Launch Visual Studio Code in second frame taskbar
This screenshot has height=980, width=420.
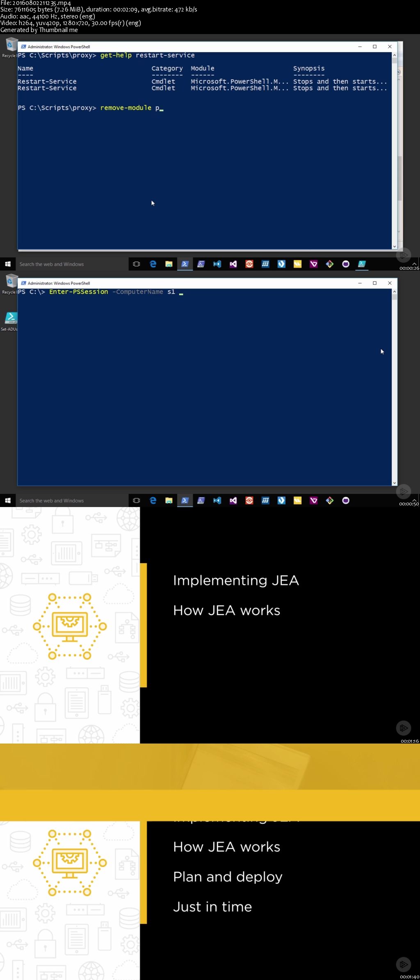tap(217, 500)
